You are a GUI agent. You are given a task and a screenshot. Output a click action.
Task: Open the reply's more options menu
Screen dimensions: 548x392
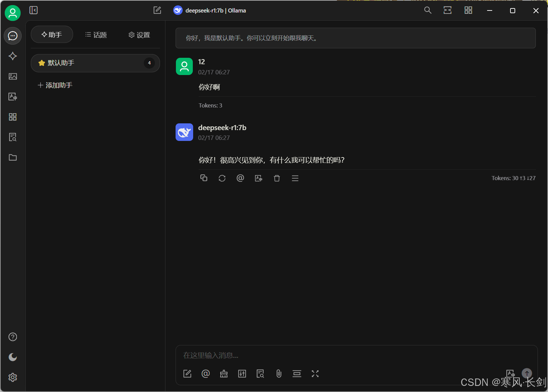pyautogui.click(x=295, y=178)
